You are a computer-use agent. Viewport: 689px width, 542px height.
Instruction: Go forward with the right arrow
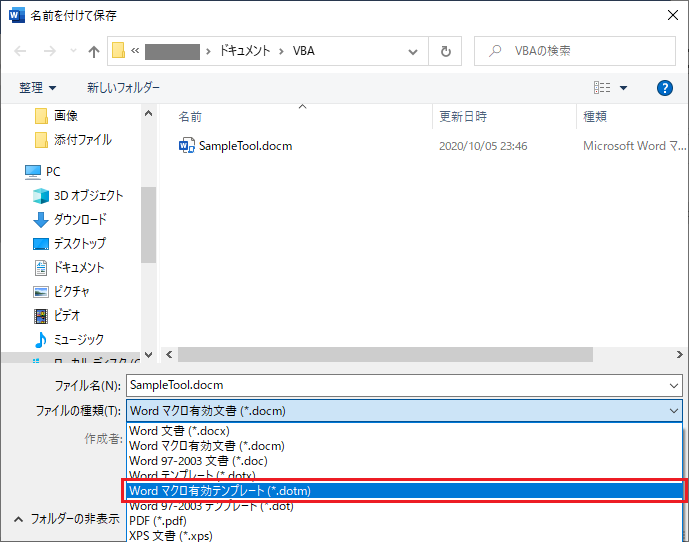pos(50,51)
